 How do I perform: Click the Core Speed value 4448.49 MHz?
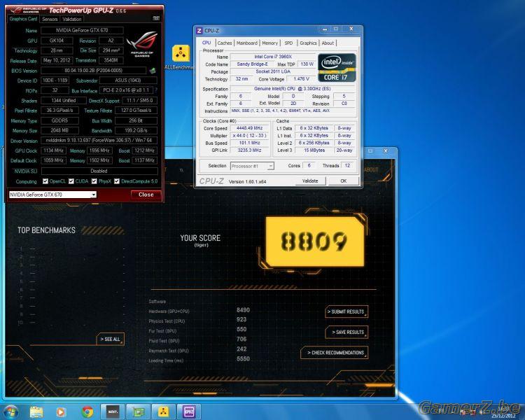249,128
